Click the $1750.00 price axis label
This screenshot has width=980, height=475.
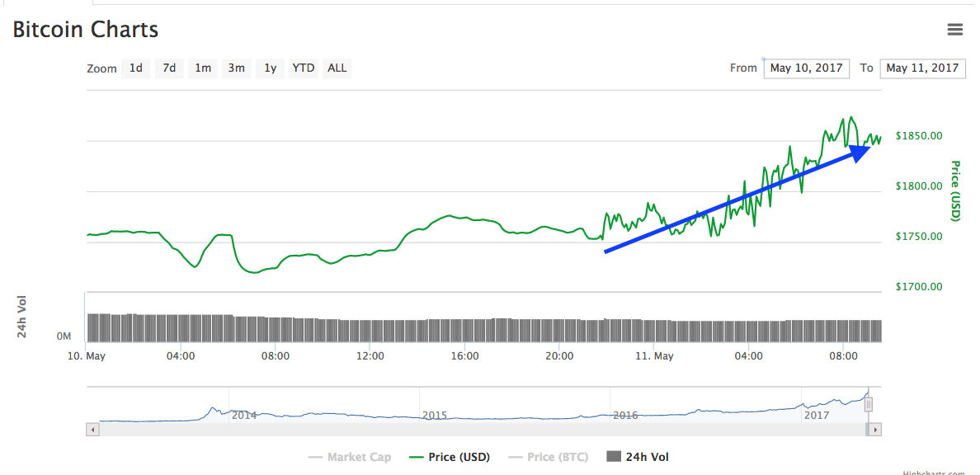click(x=919, y=237)
